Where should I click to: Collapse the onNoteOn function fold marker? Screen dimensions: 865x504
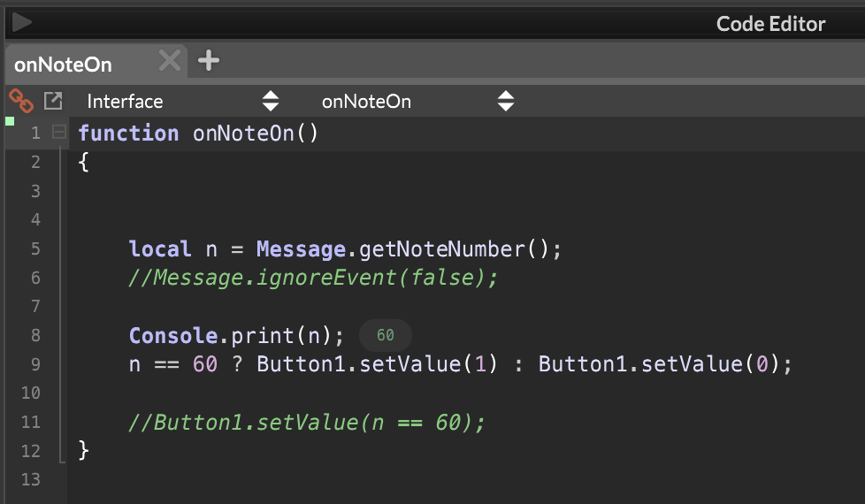point(59,133)
